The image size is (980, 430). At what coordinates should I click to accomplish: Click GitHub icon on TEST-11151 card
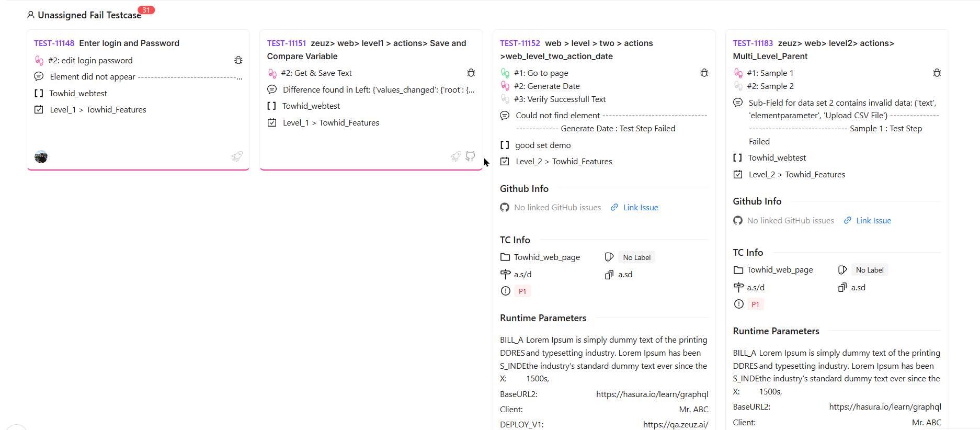tap(471, 156)
